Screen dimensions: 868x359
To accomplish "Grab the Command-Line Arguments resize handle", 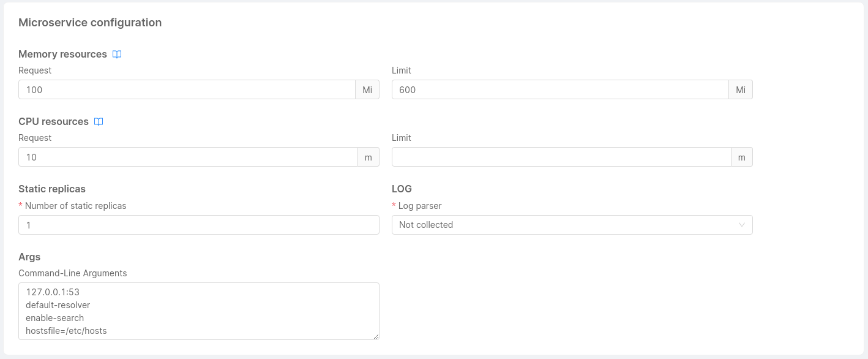I will [x=376, y=336].
